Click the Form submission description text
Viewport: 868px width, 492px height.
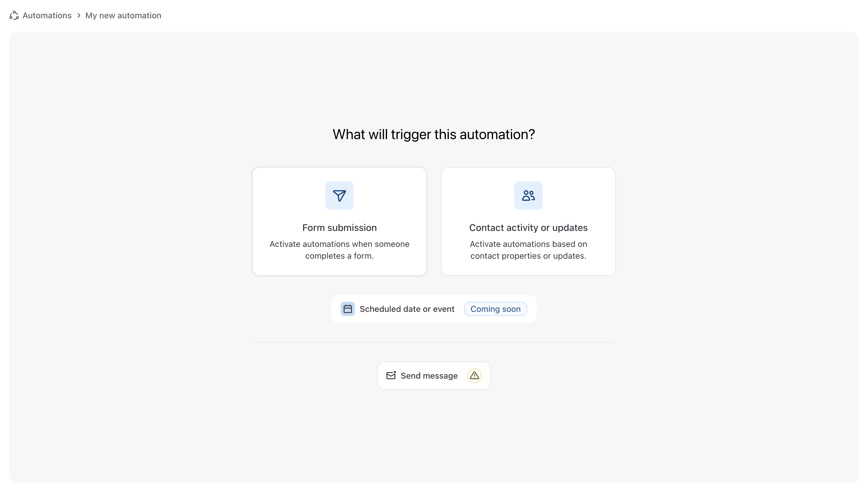pos(339,244)
